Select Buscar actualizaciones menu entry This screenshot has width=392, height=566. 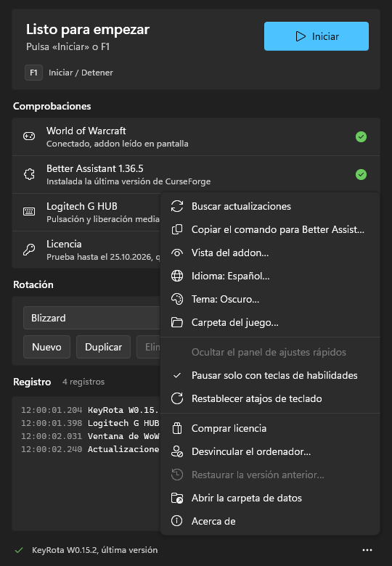pyautogui.click(x=270, y=207)
